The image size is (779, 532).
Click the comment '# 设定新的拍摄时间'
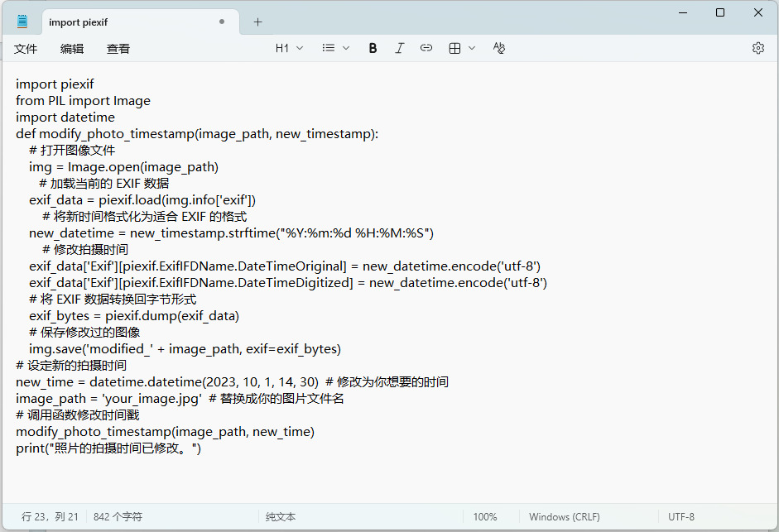point(71,366)
